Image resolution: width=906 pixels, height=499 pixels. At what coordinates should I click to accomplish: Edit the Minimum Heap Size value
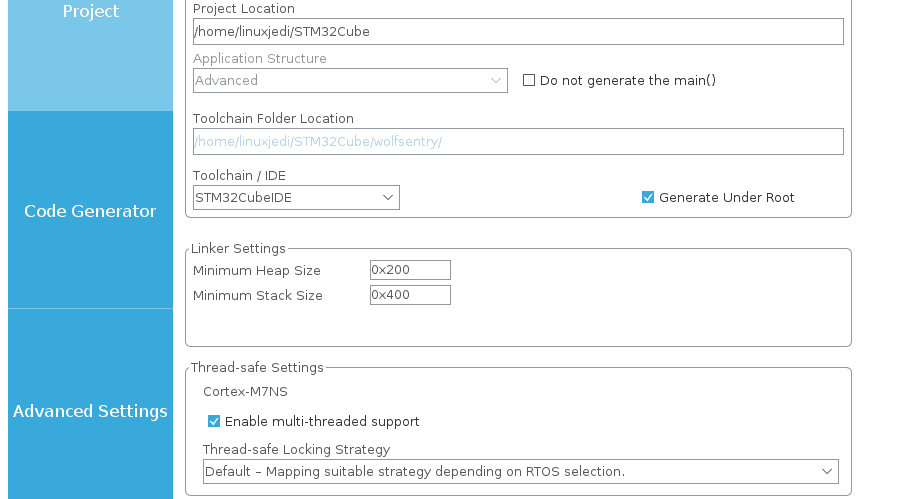pyautogui.click(x=410, y=270)
